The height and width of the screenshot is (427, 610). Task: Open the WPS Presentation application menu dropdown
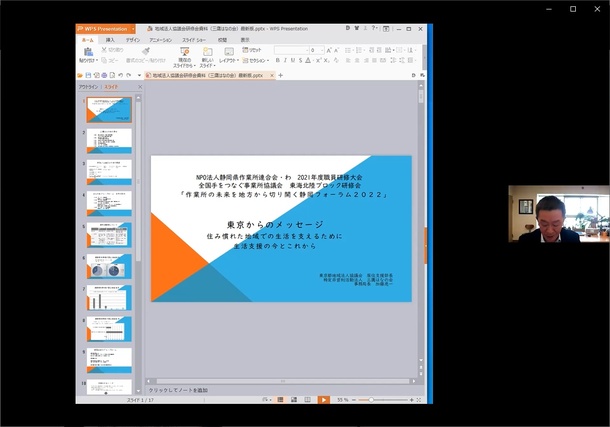(x=133, y=29)
